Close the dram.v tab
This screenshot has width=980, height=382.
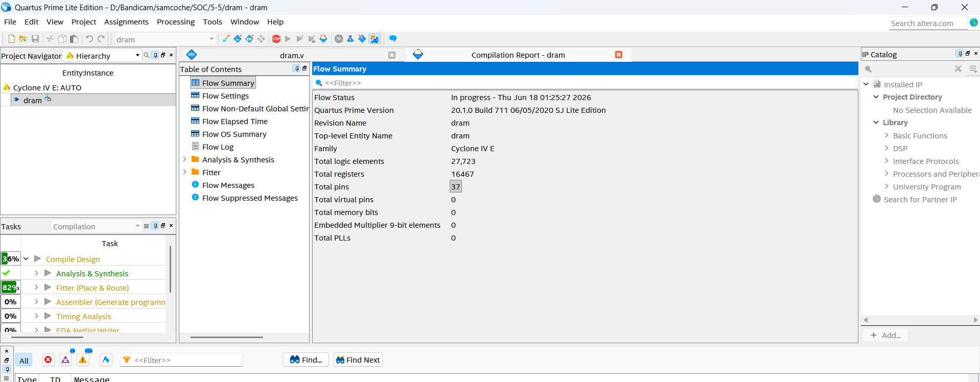[x=392, y=55]
